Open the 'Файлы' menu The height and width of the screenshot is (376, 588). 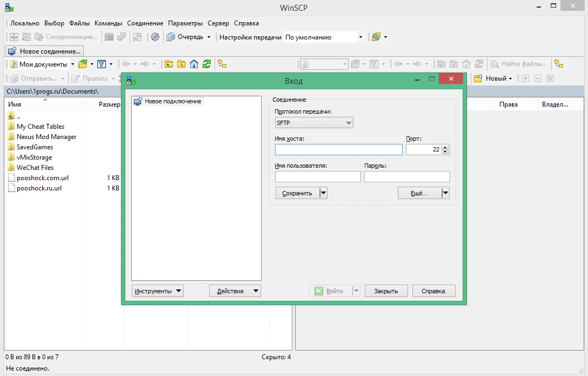(79, 23)
